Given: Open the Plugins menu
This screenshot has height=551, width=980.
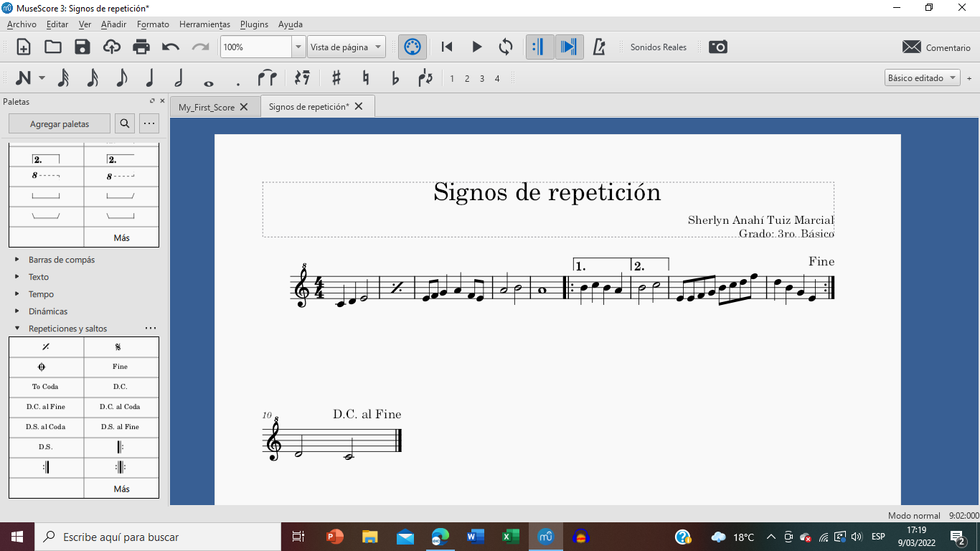Looking at the screenshot, I should [x=254, y=24].
